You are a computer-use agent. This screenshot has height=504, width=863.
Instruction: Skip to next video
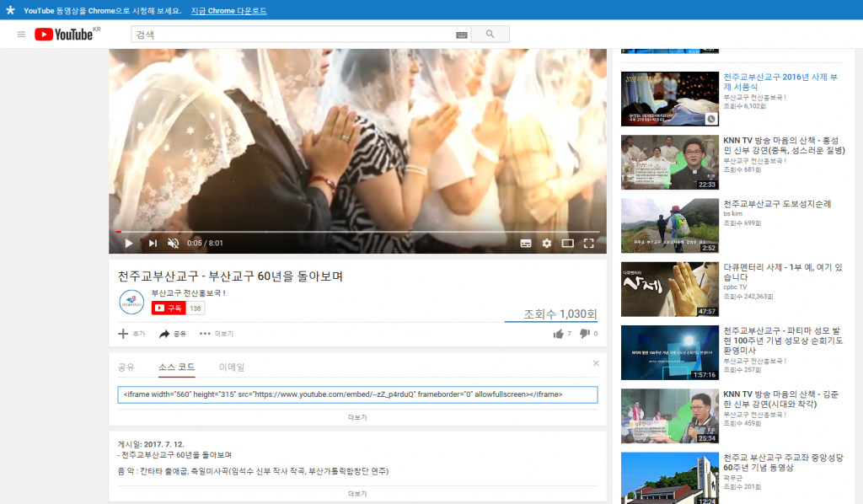pos(153,243)
